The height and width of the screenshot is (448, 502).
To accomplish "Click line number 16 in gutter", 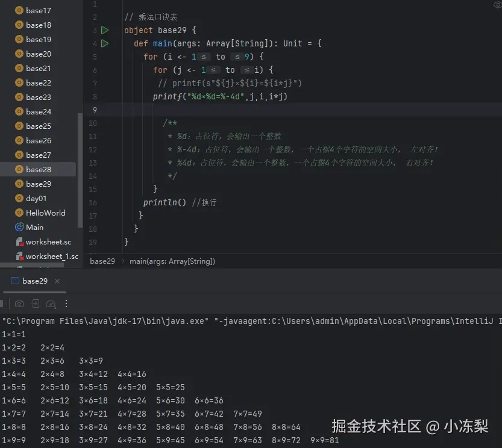I will [93, 202].
